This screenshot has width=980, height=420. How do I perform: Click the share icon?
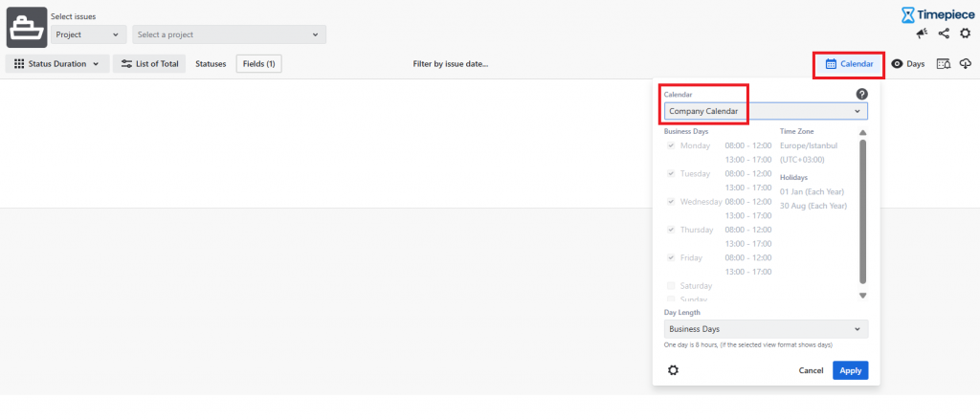[x=944, y=33]
